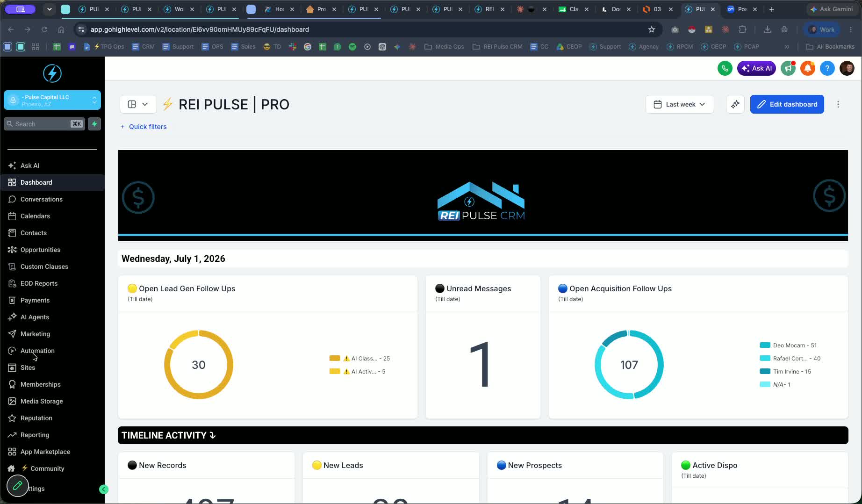Click the green phone dialer icon
This screenshot has height=504, width=862.
(x=725, y=68)
